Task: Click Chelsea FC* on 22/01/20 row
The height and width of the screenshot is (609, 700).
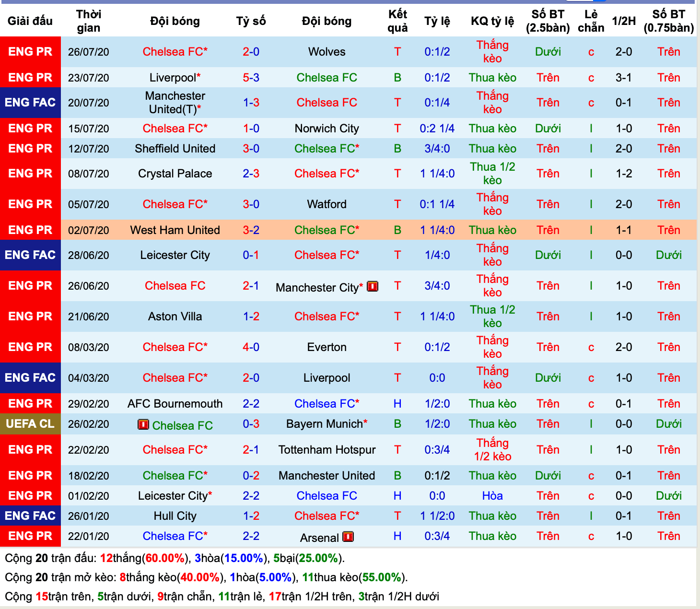Action: click(x=175, y=536)
